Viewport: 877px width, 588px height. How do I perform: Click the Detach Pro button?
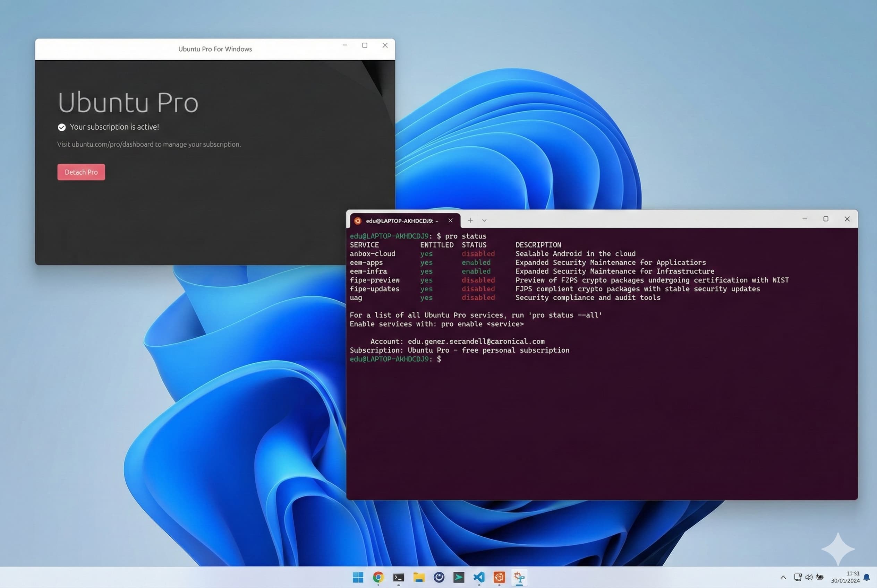click(81, 172)
